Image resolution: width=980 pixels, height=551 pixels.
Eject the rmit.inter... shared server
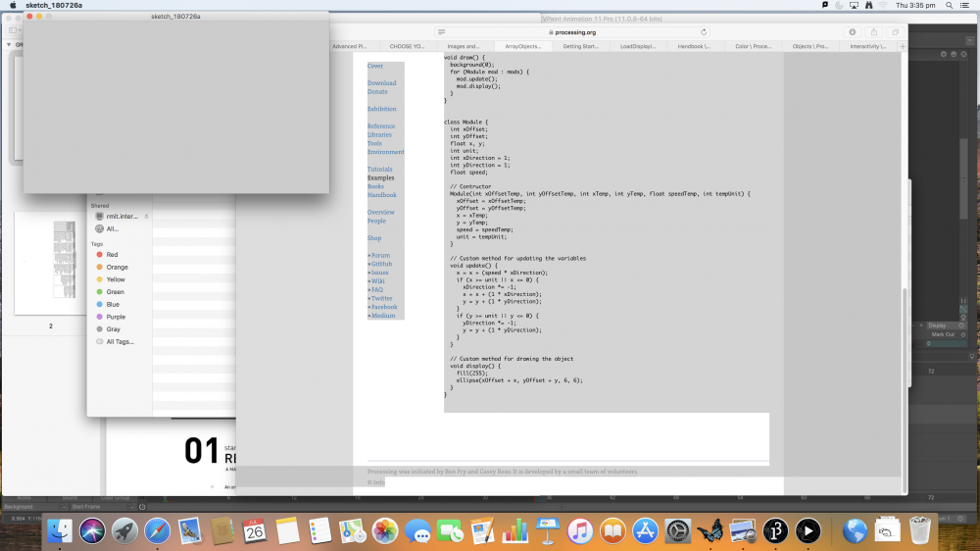pos(146,216)
